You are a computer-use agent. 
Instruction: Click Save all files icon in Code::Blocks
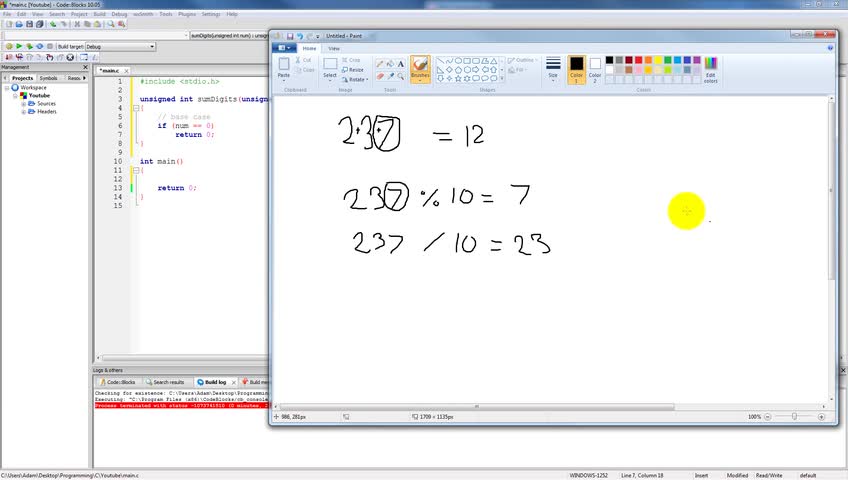tap(39, 24)
